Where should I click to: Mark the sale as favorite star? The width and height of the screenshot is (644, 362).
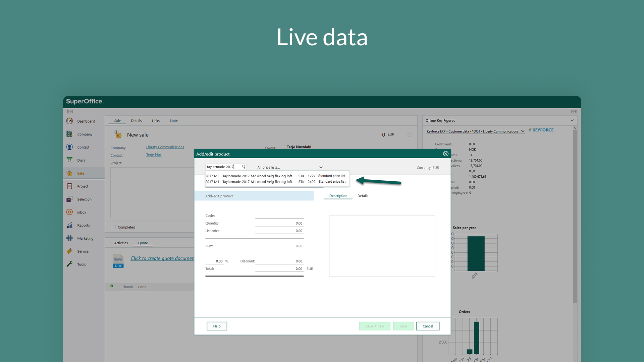[x=409, y=135]
